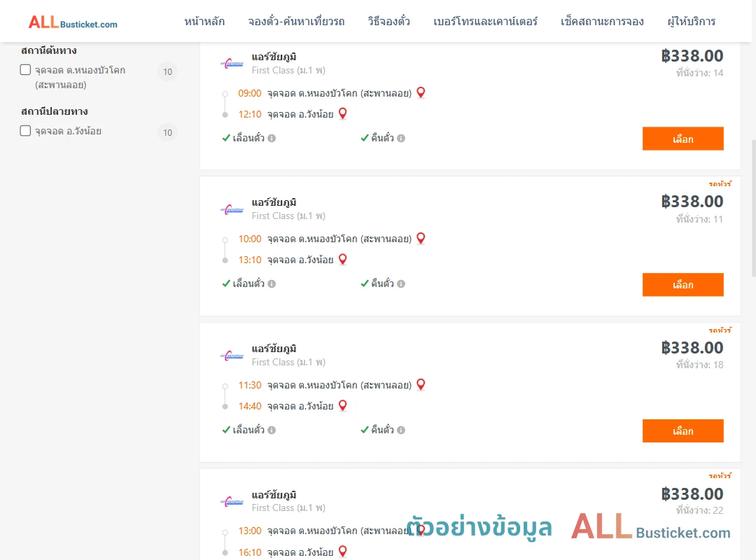Open เลื่อนตั๋ว info icon on 10:00 trip
This screenshot has height=560, width=756.
(x=272, y=284)
